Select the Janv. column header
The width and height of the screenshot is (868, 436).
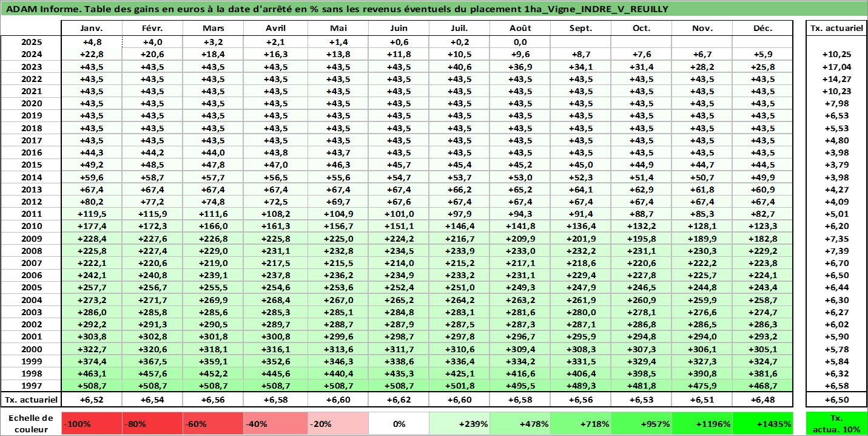92,29
